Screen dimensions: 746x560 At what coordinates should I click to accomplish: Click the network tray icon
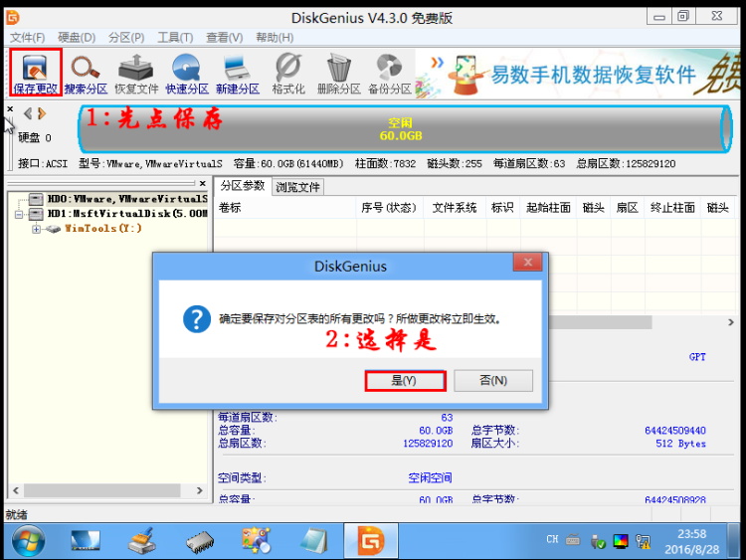[644, 541]
